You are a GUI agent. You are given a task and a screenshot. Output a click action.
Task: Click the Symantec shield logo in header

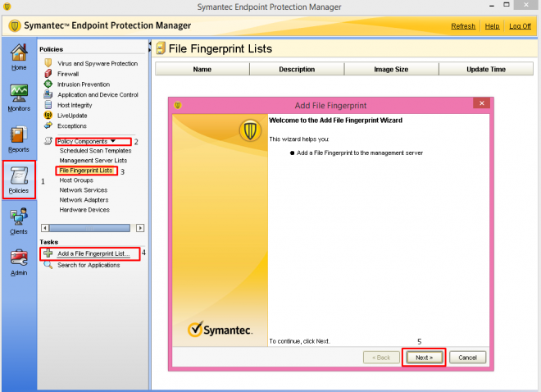(15, 26)
